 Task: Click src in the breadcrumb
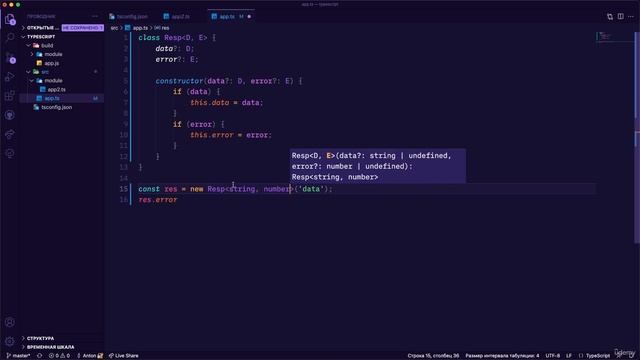coord(114,28)
